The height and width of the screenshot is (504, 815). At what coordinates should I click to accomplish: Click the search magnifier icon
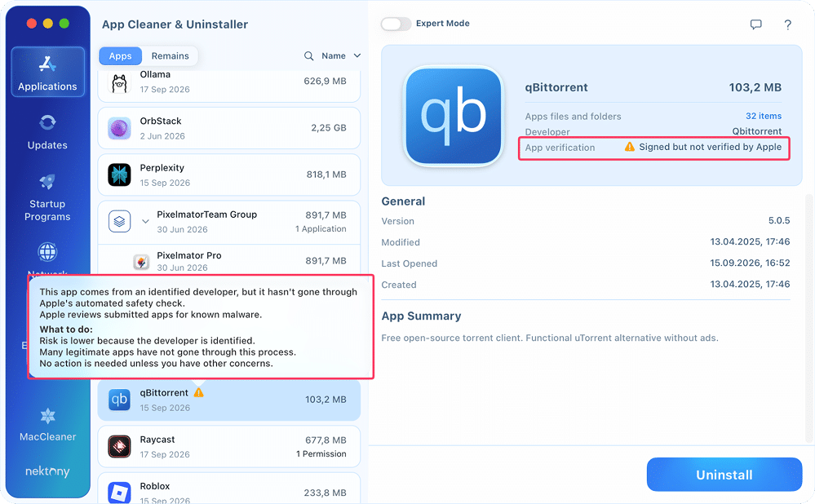tap(308, 56)
